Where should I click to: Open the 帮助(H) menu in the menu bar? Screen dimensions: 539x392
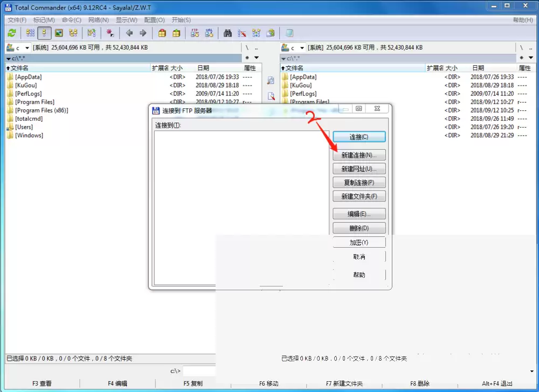[523, 20]
